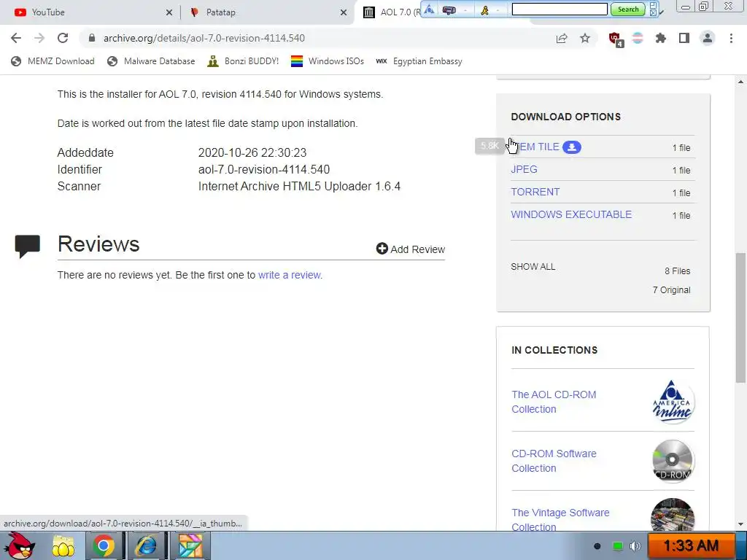Open the dropdown beside the mailbox icon
Viewport: 747px width, 560px height.
pos(465,9)
